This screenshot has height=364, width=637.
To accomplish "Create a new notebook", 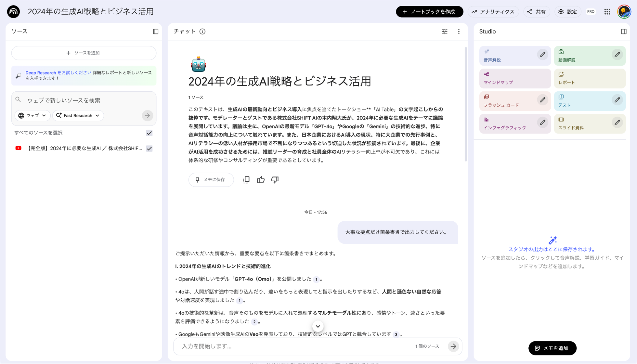I will pos(429,11).
